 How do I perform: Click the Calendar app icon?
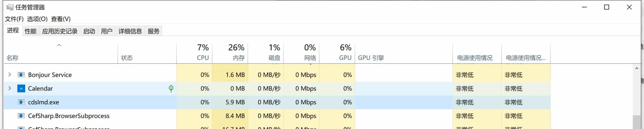(21, 89)
